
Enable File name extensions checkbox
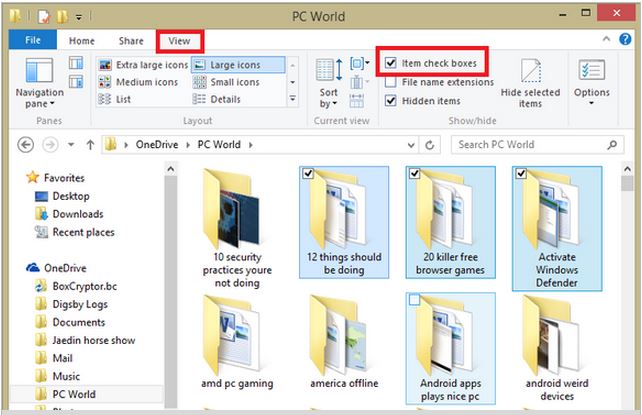click(391, 82)
